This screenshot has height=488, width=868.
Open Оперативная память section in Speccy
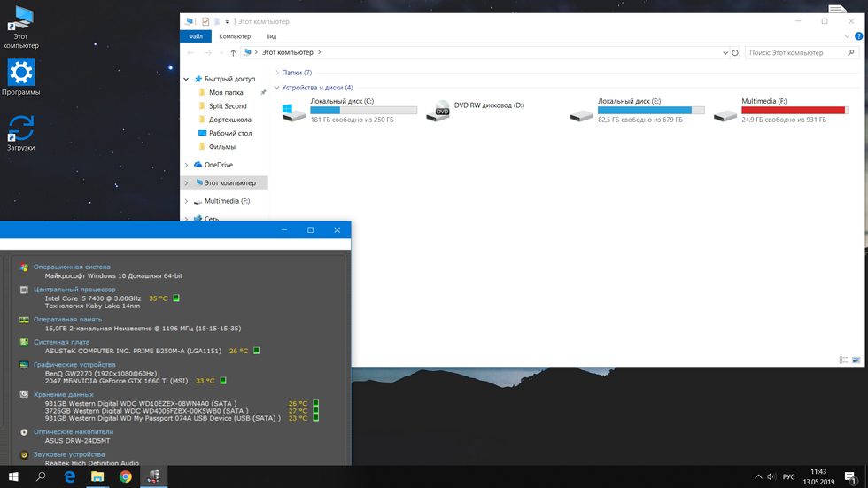tap(67, 319)
